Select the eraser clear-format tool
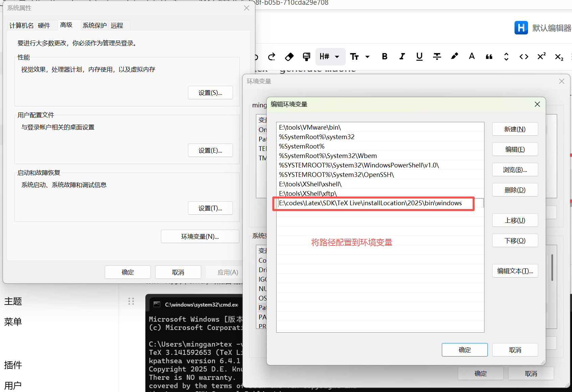Viewport: 572px width, 392px height. (x=289, y=57)
